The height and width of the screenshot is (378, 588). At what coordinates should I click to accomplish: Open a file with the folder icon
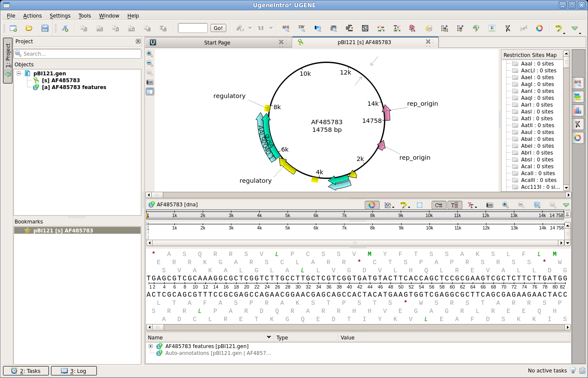coord(29,28)
